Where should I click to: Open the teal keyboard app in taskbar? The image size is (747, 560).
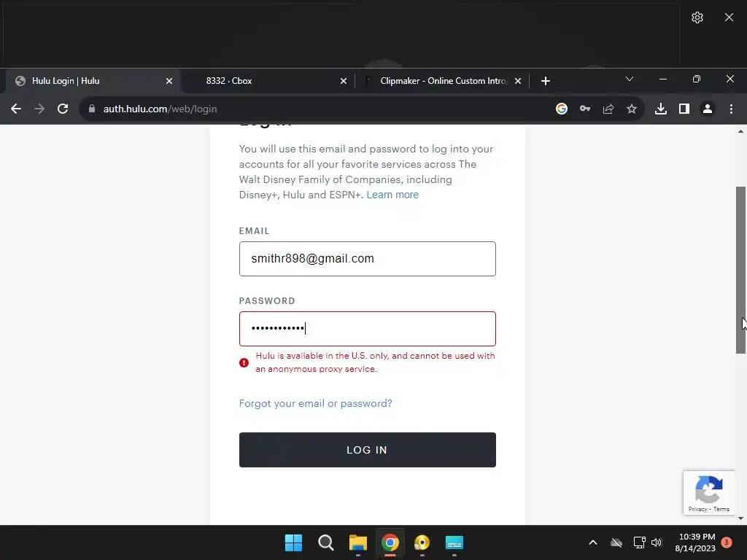pyautogui.click(x=454, y=542)
